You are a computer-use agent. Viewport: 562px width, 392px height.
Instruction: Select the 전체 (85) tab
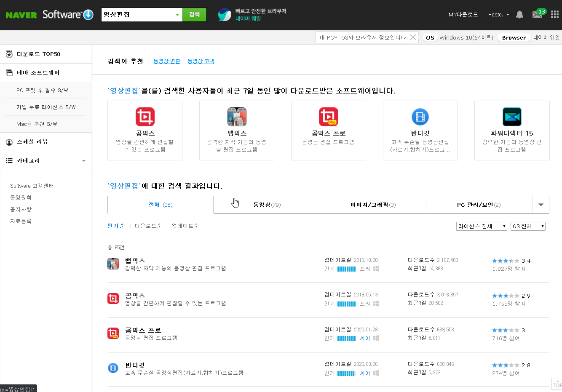coord(161,205)
